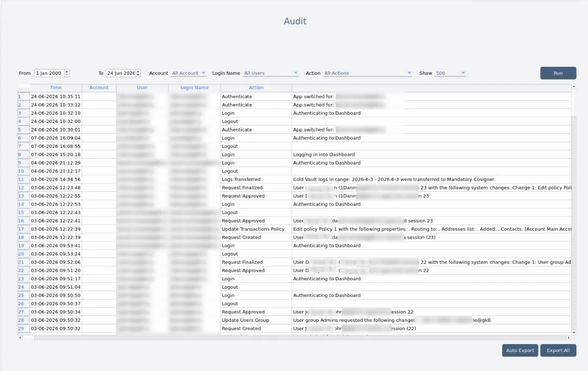The width and height of the screenshot is (588, 371).
Task: Open the Login Name users dropdown
Action: coord(271,73)
